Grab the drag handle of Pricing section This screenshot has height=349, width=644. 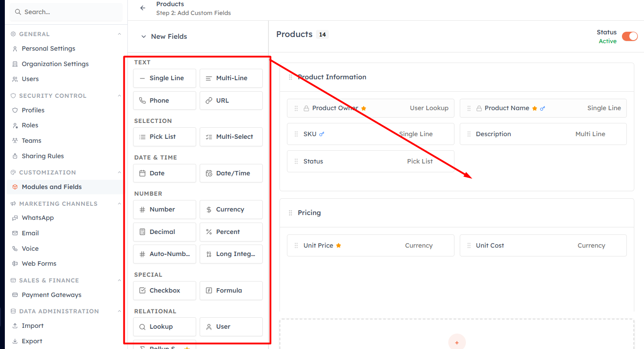tap(290, 213)
